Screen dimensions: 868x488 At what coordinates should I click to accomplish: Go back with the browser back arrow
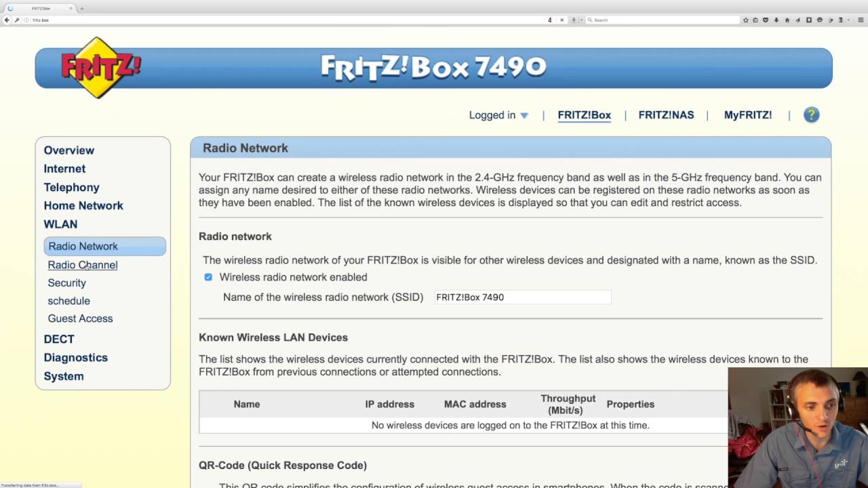pos(7,20)
